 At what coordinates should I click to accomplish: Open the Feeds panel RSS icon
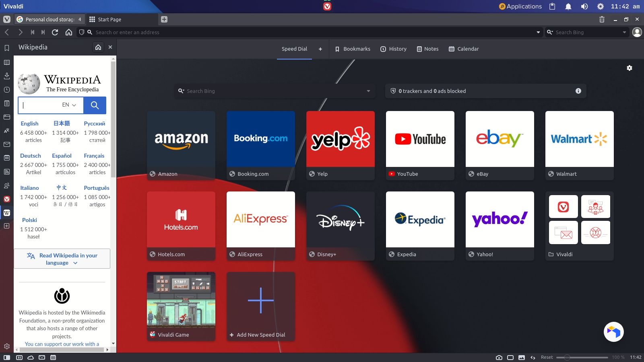tap(7, 172)
